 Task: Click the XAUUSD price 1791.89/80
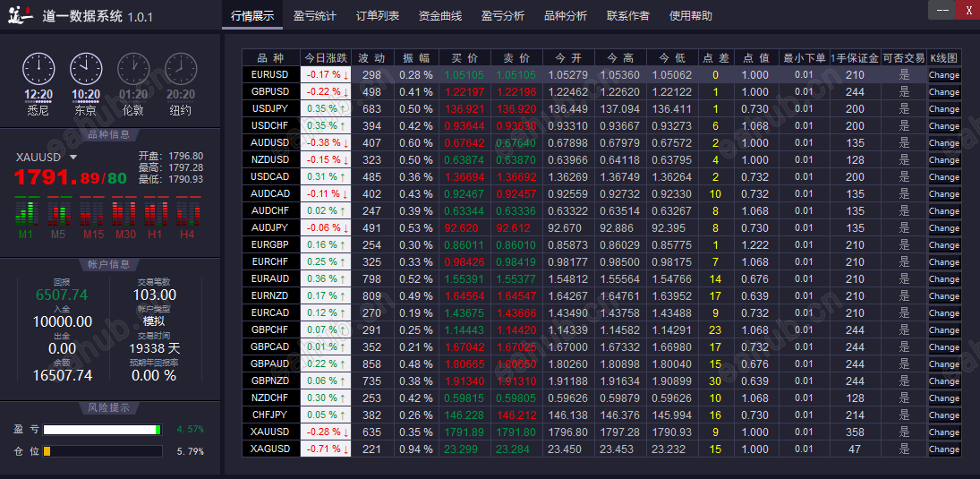point(70,177)
